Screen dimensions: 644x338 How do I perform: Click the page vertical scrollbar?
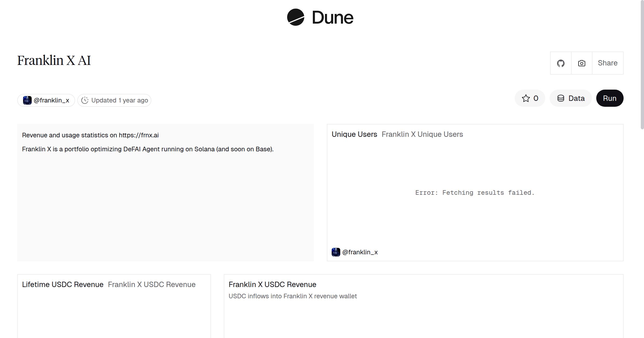[x=642, y=64]
